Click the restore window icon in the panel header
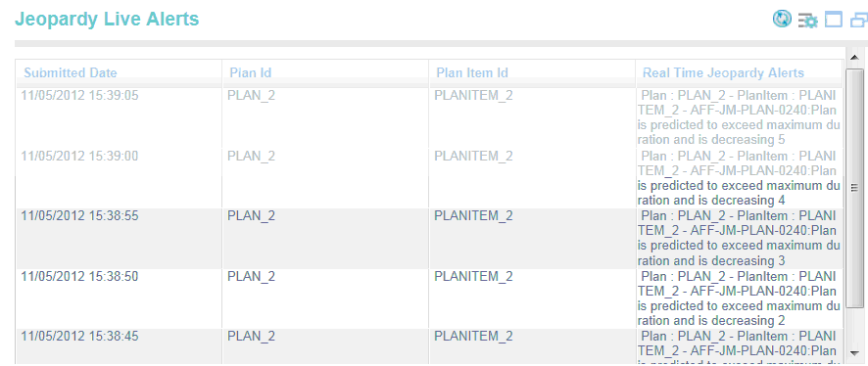Image resolution: width=868 pixels, height=366 pixels. (858, 21)
